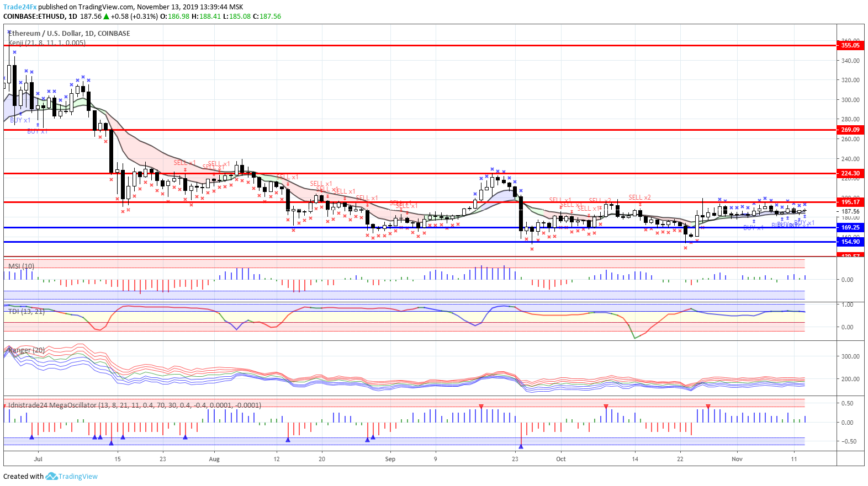
Task: Click the 224.30 red price label
Action: (850, 173)
